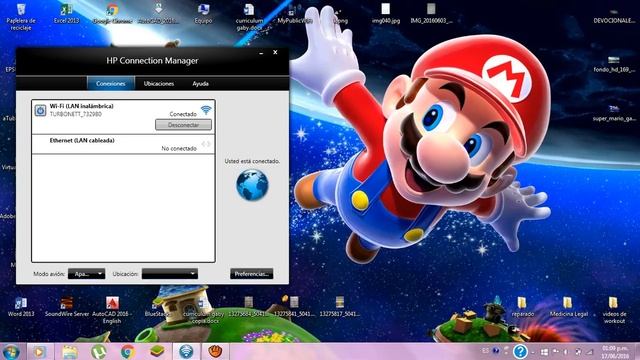Open Windows Explorer from the taskbar
This screenshot has height=360, width=640.
click(x=69, y=351)
